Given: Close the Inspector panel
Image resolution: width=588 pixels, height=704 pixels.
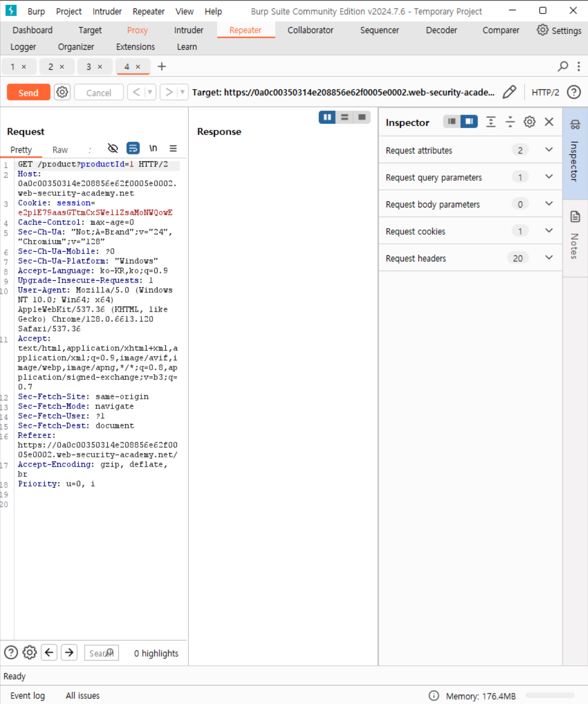Looking at the screenshot, I should coord(549,122).
